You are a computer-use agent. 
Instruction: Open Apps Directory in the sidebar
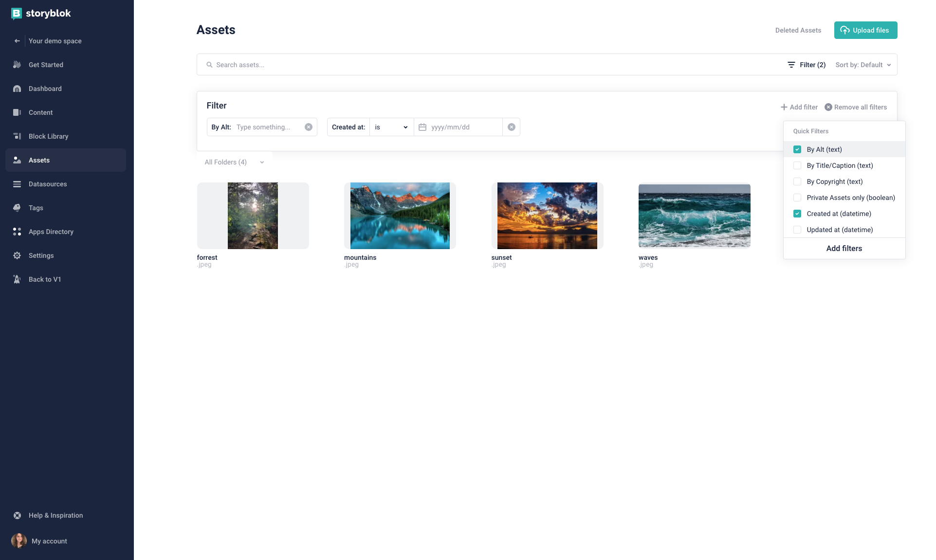tap(66, 232)
